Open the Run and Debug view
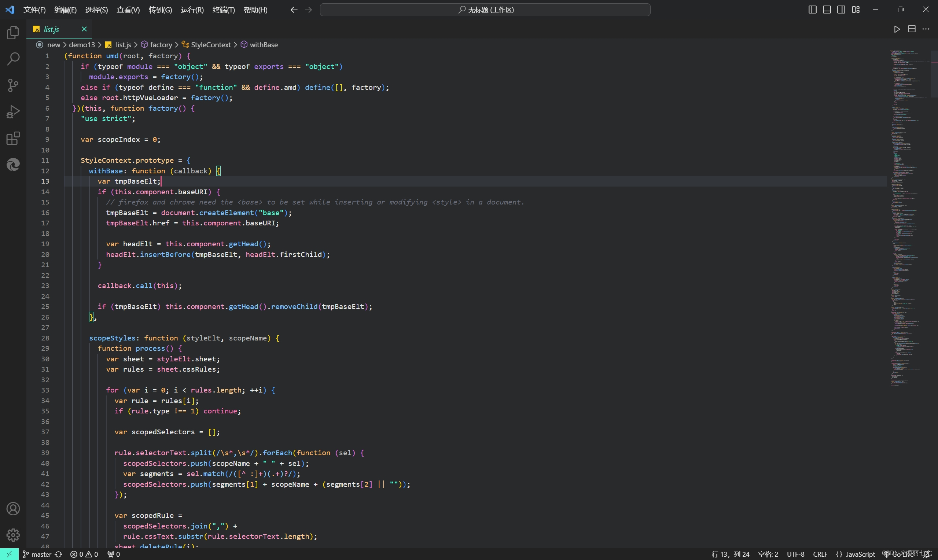The height and width of the screenshot is (560, 938). coord(13,112)
